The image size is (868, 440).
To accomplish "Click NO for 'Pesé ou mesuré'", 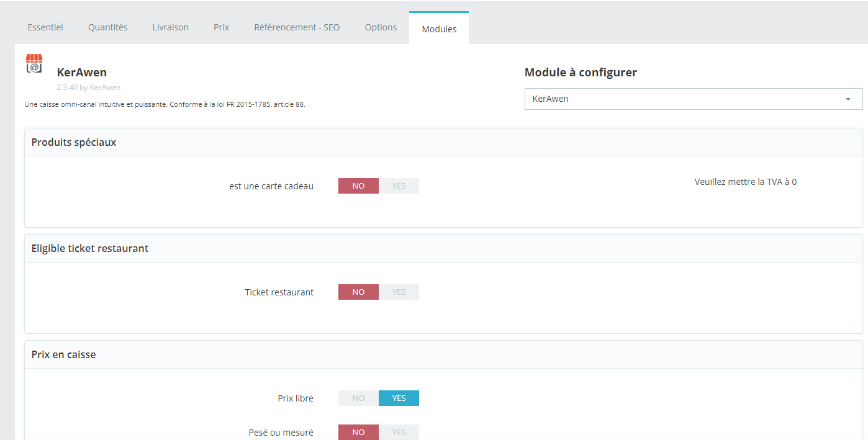I will tap(358, 432).
